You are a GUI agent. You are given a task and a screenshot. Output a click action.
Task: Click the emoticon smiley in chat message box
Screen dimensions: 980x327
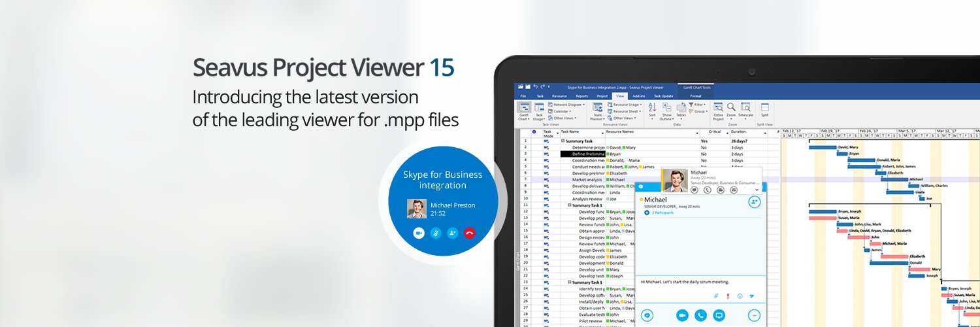tap(740, 296)
